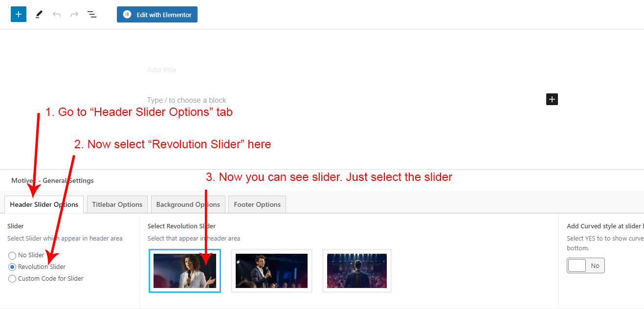This screenshot has width=644, height=309.
Task: Select the man with microphone slider thumbnail
Action: [x=271, y=271]
